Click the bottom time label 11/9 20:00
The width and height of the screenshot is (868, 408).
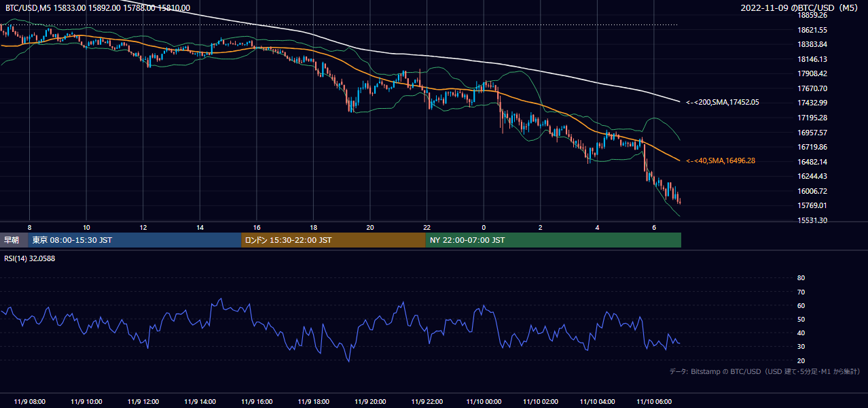(369, 402)
